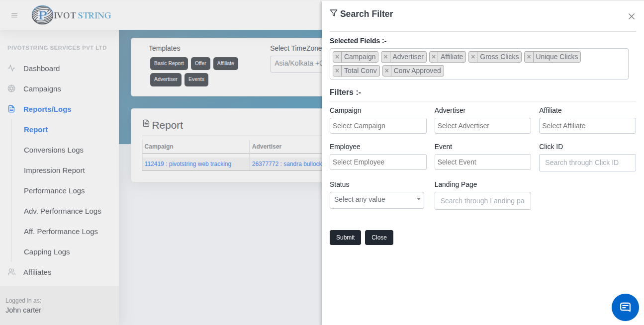The width and height of the screenshot is (644, 325).
Task: Remove the Unique Clicks field tag
Action: tap(529, 57)
